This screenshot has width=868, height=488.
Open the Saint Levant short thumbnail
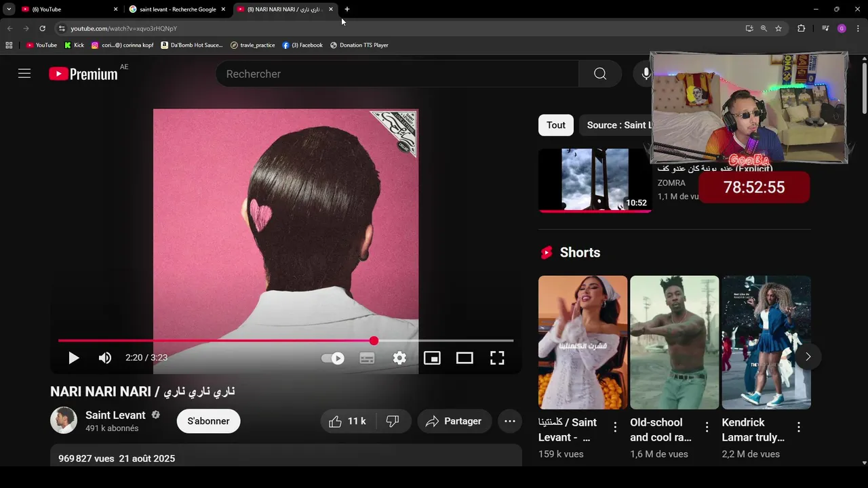[583, 342]
